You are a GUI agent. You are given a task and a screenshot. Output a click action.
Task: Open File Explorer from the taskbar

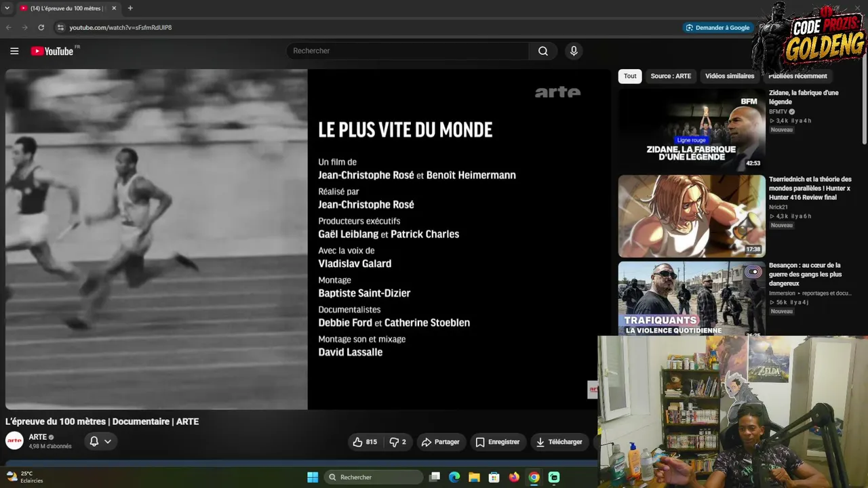474,477
